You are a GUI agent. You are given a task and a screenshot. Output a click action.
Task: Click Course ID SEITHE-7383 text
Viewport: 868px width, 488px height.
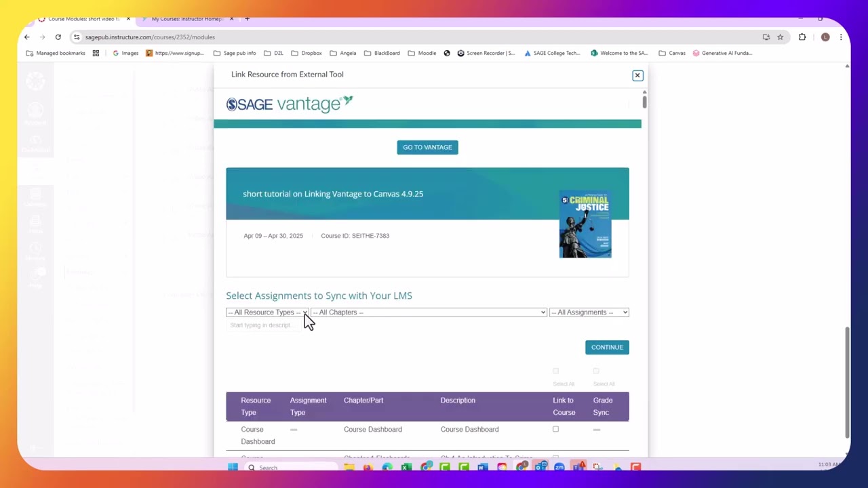pyautogui.click(x=355, y=236)
